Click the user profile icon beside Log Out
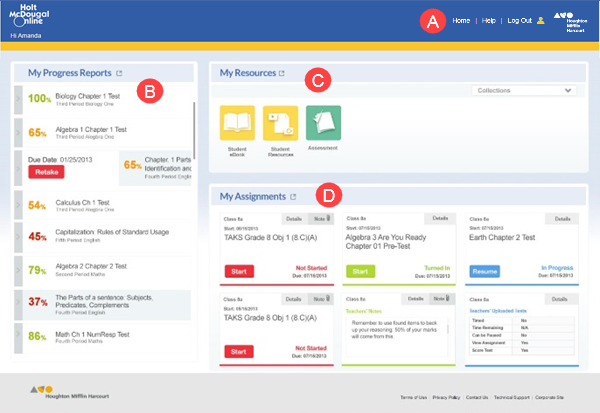Screen dimensions: 600x413 click(540, 21)
